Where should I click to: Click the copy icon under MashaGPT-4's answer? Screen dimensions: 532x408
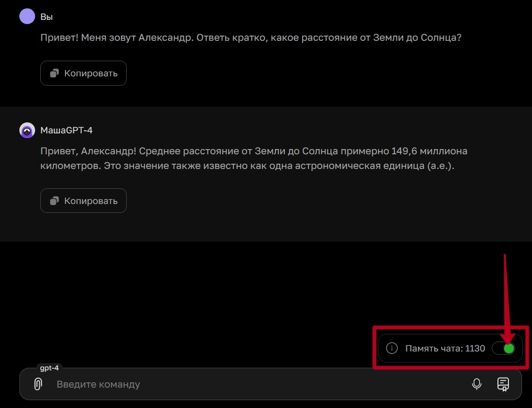54,201
